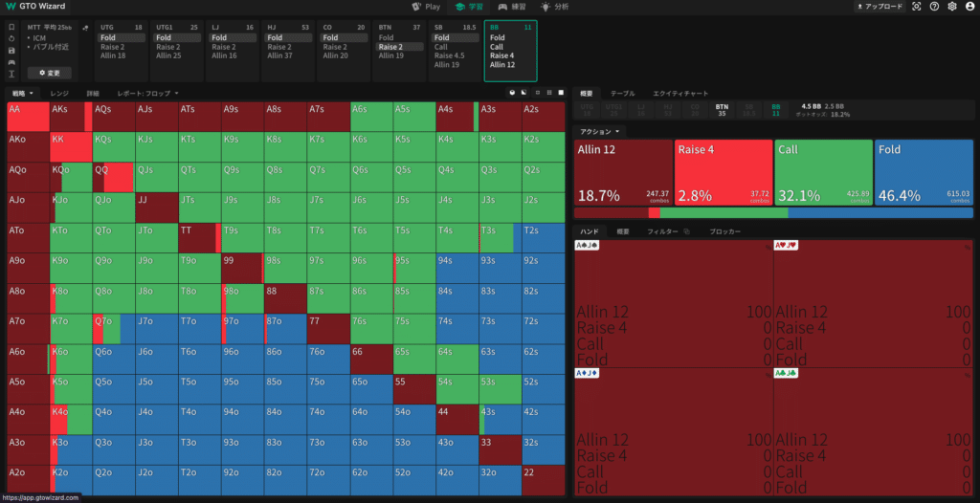Select the A♠J♠ combo card
The image size is (980, 503).
coord(673,304)
